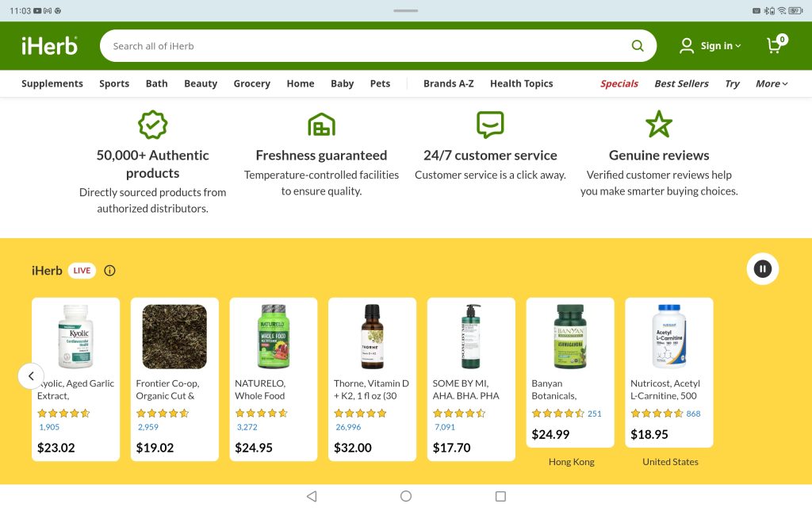Click the search magnifier icon
Screen dimensions: 812x508
[x=638, y=46]
